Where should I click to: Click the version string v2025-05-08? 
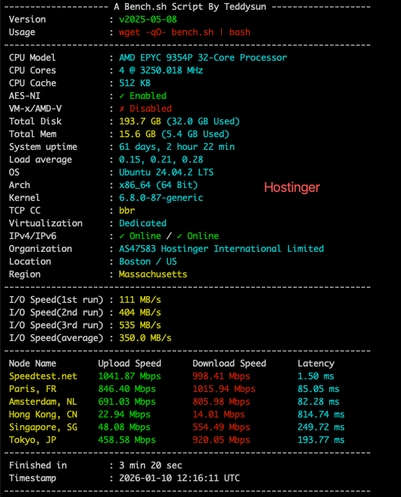(148, 19)
